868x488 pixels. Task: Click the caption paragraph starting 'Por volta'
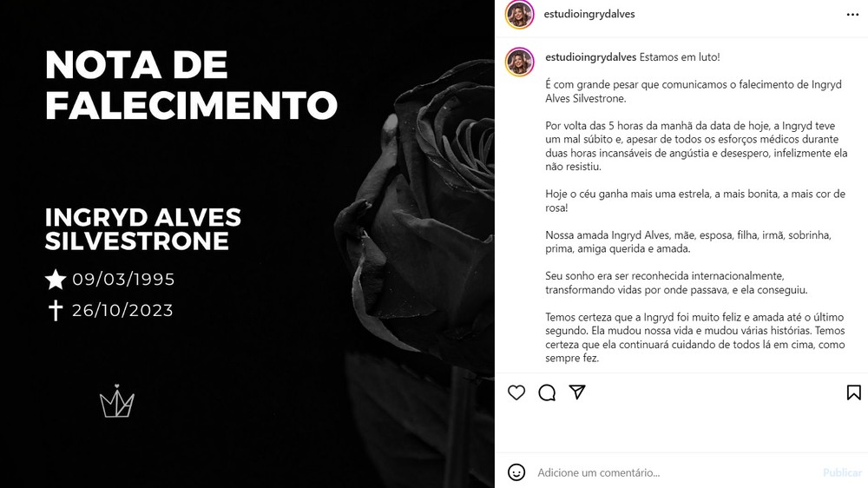click(x=696, y=146)
